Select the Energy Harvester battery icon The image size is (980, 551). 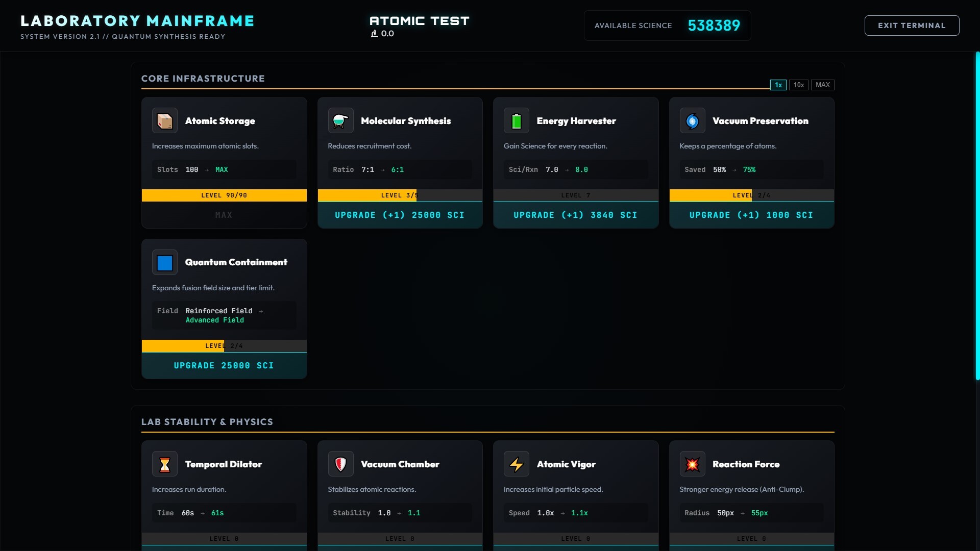516,121
